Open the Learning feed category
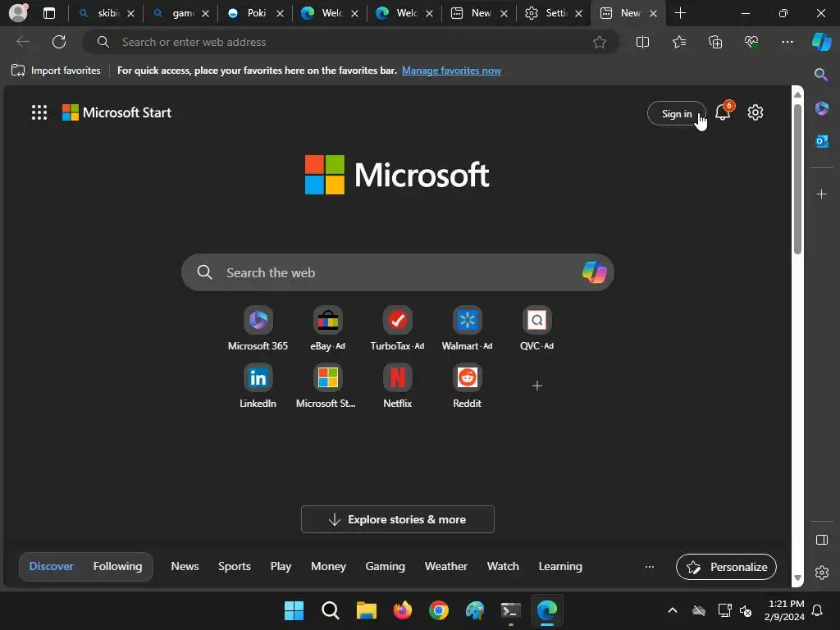 coord(560,566)
